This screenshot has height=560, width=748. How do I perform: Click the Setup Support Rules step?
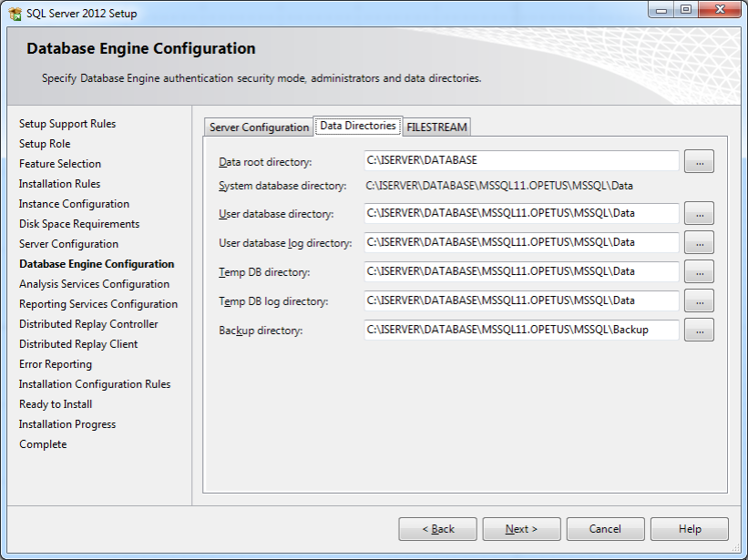67,124
